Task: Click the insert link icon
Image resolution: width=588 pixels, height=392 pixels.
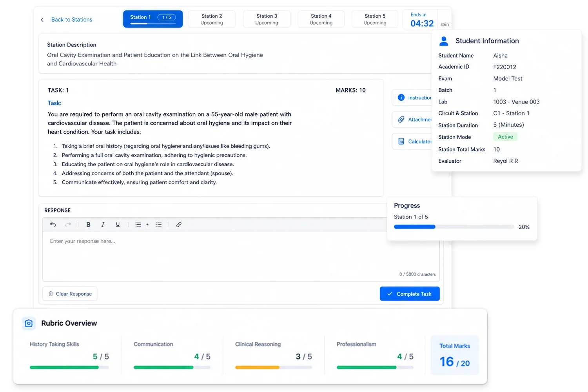Action: click(179, 225)
